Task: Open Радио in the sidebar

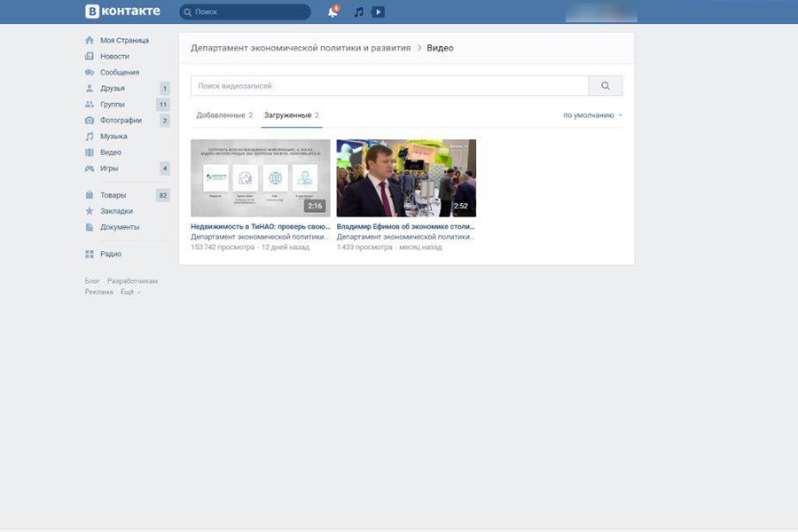Action: coord(111,254)
